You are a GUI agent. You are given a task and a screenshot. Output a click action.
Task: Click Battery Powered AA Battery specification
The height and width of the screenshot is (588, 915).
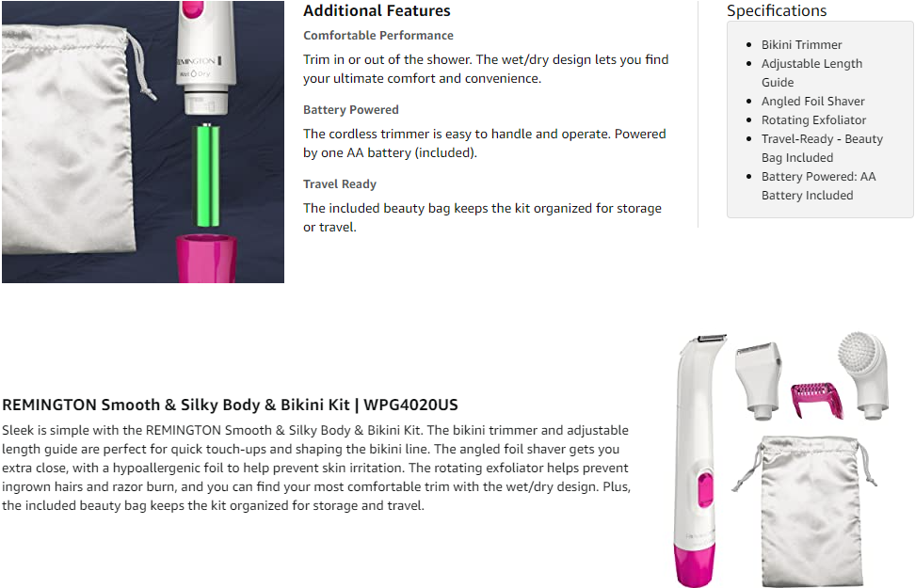818,186
